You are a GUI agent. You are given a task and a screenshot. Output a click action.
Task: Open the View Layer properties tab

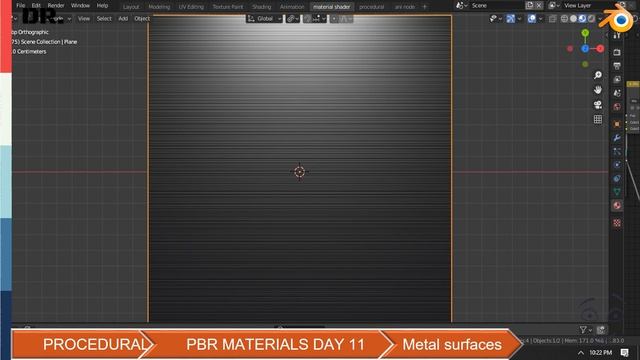point(617,80)
